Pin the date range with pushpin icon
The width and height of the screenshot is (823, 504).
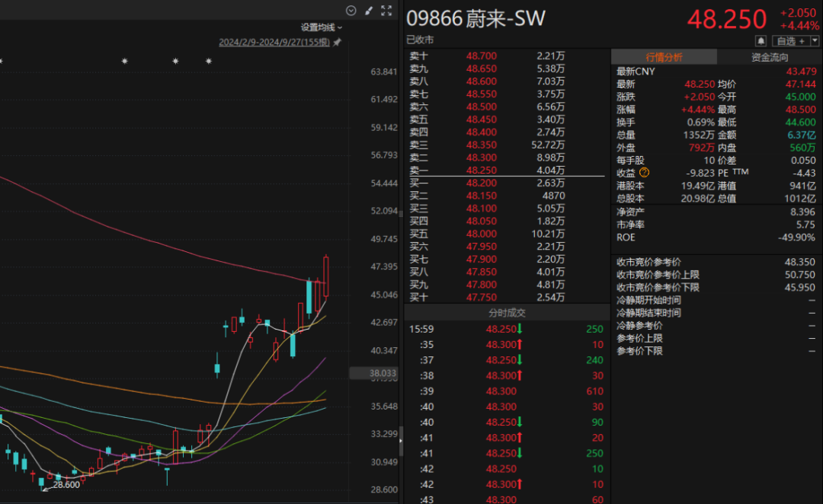(x=337, y=43)
